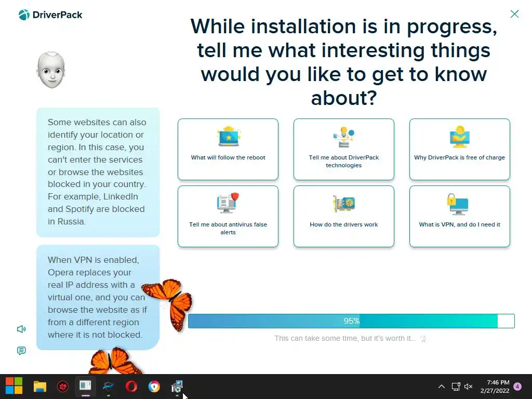This screenshot has width=532, height=399.
Task: Click the coin monitor free-of-charge icon
Action: point(459,137)
